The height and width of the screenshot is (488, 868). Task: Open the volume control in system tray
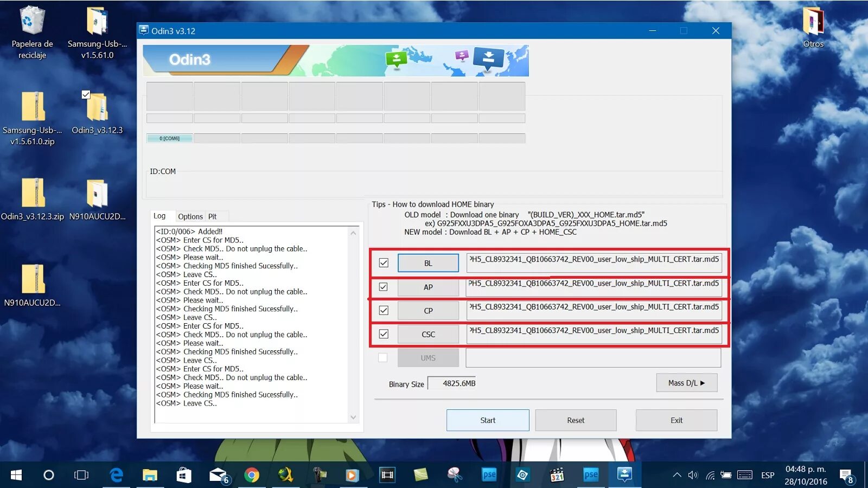coord(693,475)
